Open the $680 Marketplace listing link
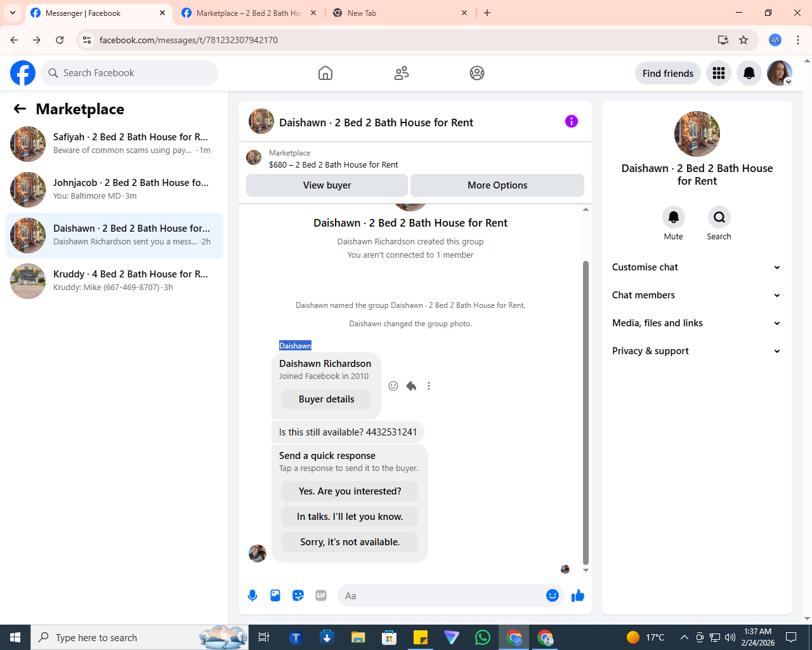Viewport: 812px width, 650px height. tap(334, 164)
